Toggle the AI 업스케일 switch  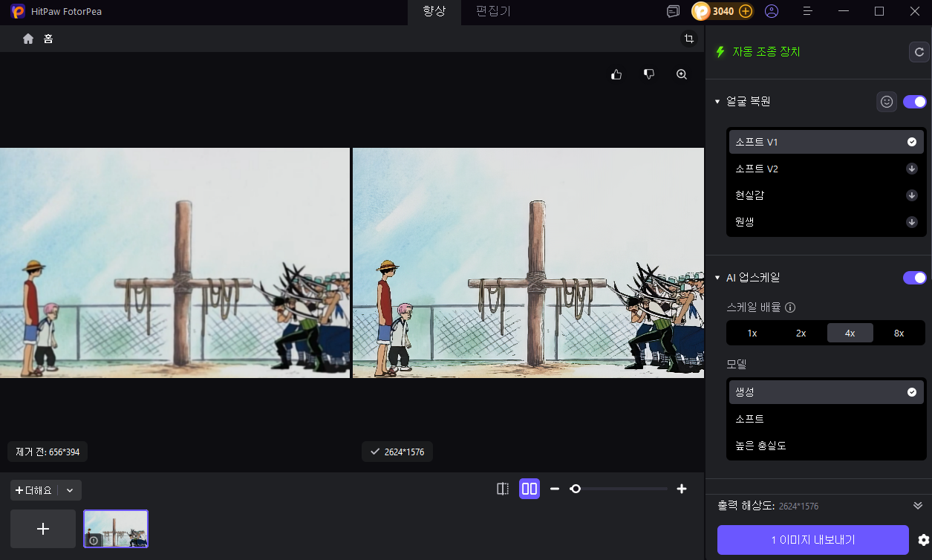coord(915,278)
